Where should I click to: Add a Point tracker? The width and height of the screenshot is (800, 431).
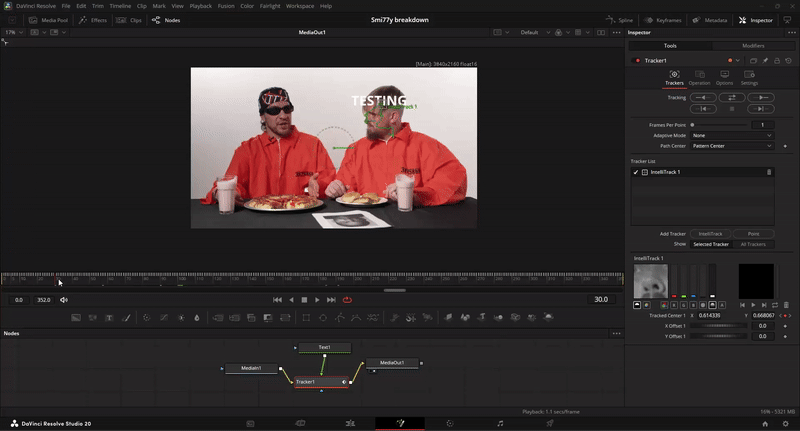753,233
